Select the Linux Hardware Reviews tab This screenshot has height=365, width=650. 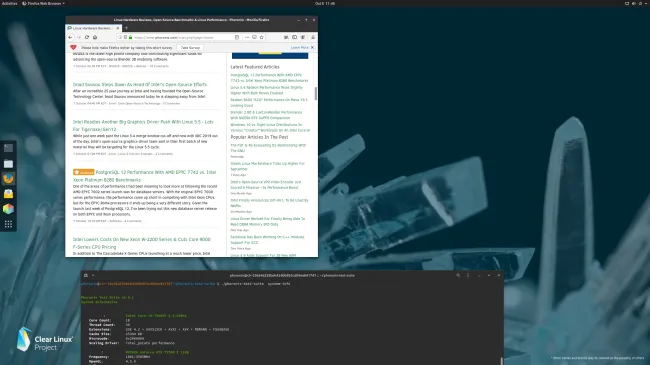(93, 28)
